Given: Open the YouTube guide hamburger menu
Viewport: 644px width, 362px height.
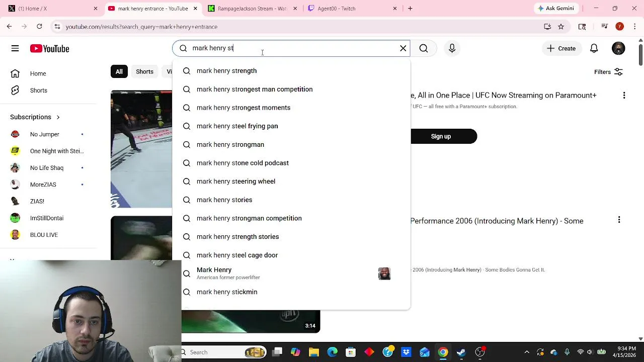Looking at the screenshot, I should (15, 48).
